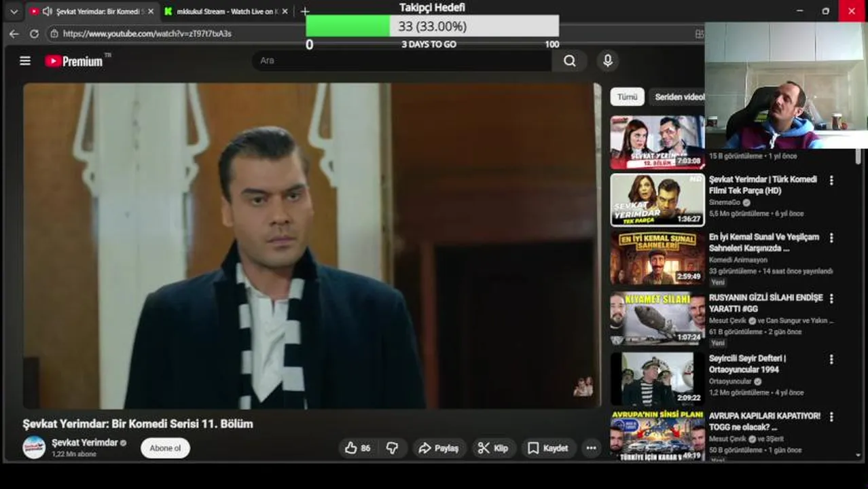Create a clip with Klip button

click(493, 448)
